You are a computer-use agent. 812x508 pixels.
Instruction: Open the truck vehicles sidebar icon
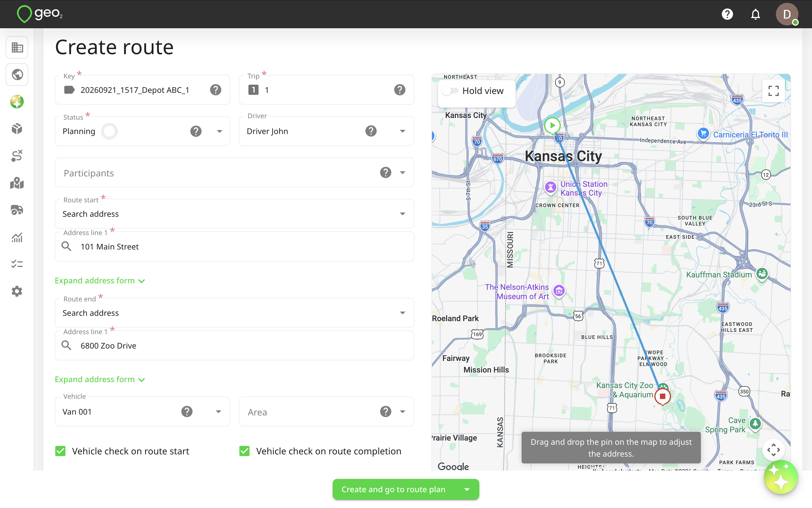(17, 210)
